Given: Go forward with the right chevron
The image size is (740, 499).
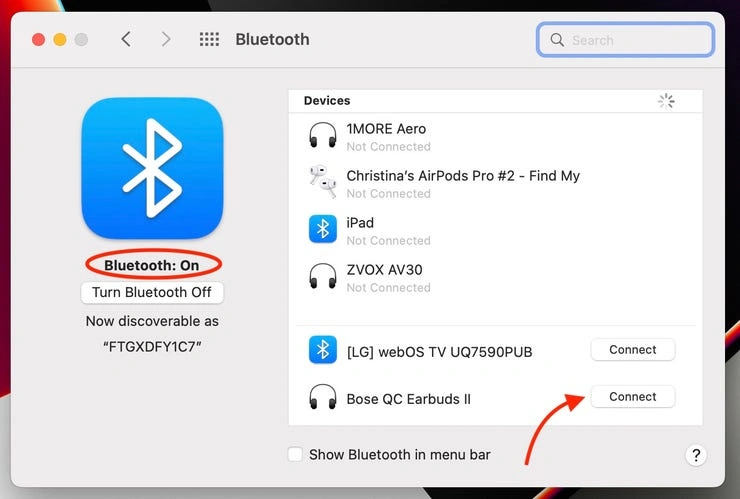Looking at the screenshot, I should pos(166,39).
